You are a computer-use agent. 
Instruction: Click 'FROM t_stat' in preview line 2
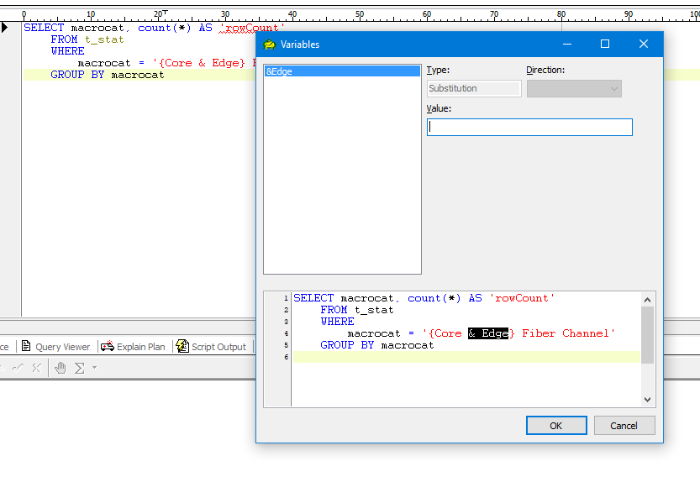[357, 310]
